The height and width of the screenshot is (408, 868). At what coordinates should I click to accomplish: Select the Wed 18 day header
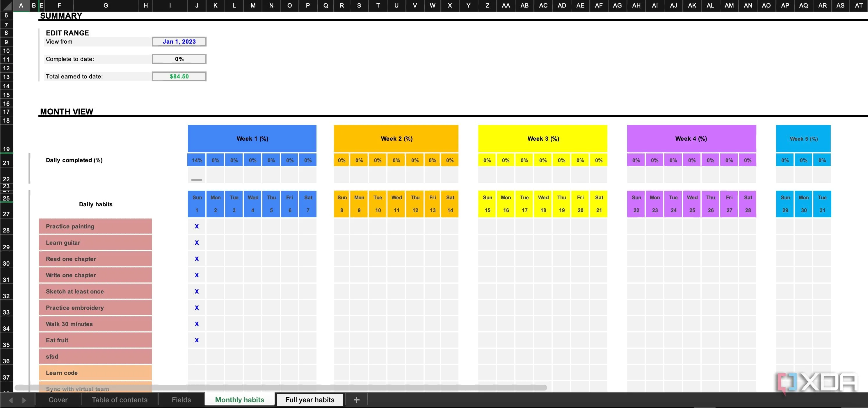[x=543, y=204]
